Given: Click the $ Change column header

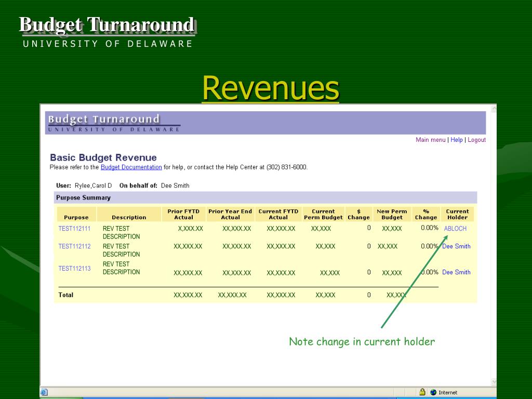Looking at the screenshot, I should (358, 215).
